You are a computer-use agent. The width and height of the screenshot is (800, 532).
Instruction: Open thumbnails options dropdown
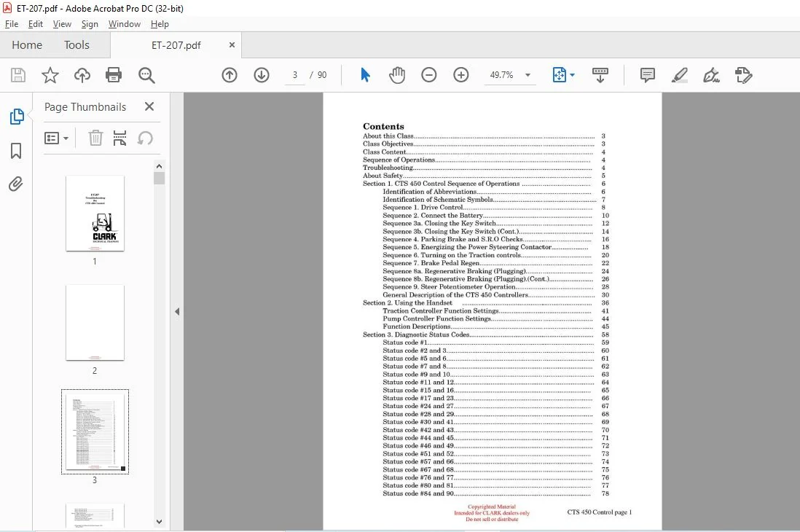[56, 138]
